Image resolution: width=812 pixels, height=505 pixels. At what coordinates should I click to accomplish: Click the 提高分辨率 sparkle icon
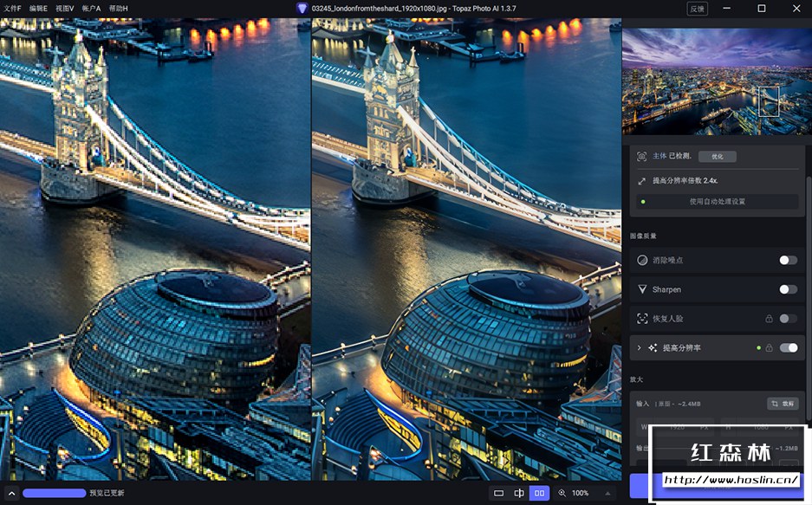(653, 347)
